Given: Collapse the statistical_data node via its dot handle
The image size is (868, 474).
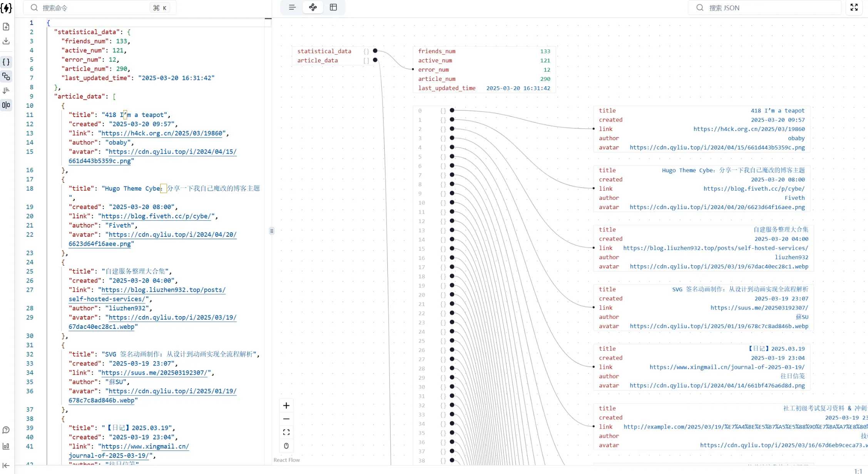Looking at the screenshot, I should pos(375,50).
